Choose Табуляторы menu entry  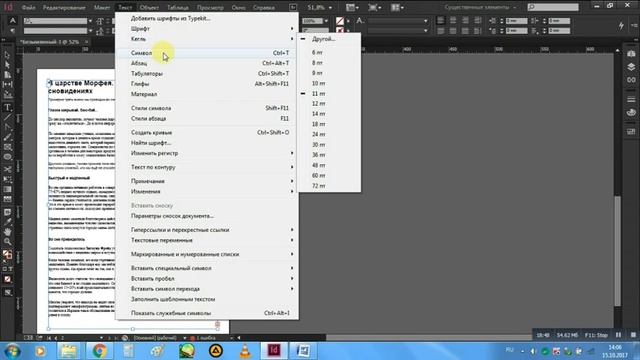click(x=207, y=73)
